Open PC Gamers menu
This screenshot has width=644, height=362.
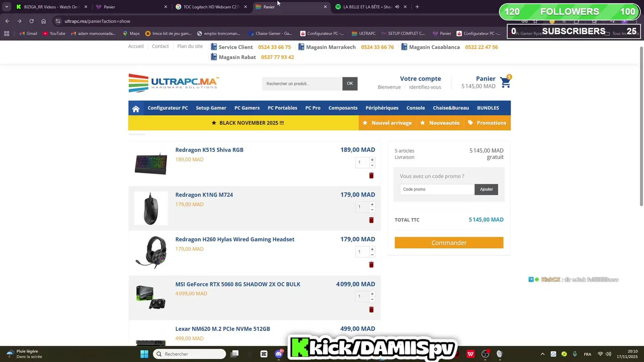247,108
